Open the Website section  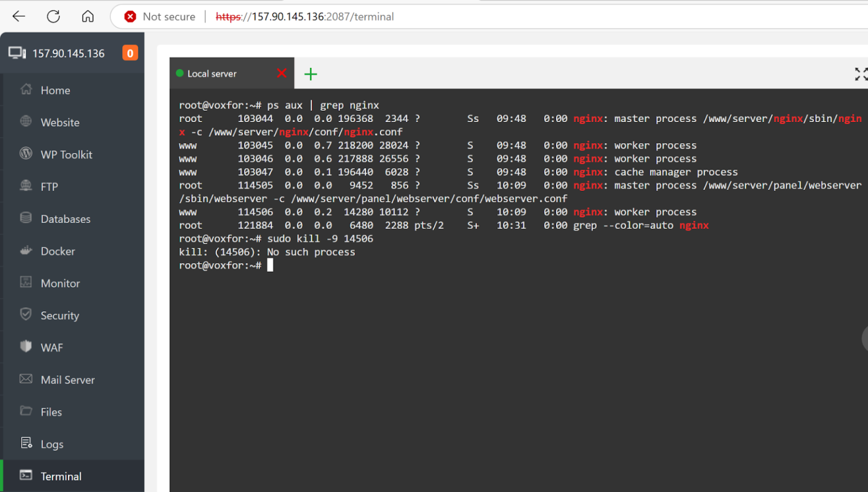(x=60, y=122)
